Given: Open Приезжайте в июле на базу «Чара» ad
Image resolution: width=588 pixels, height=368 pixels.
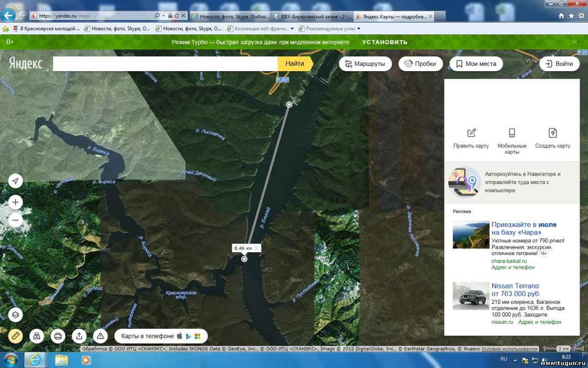Looking at the screenshot, I should pyautogui.click(x=524, y=228).
